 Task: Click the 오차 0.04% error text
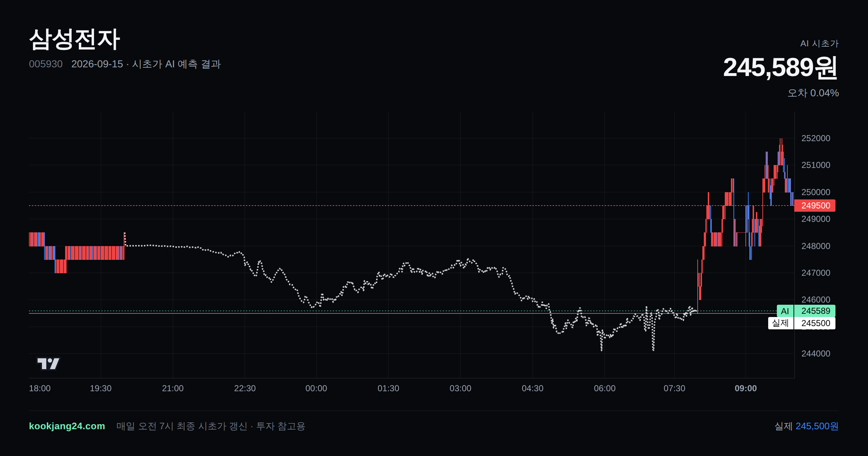point(813,93)
